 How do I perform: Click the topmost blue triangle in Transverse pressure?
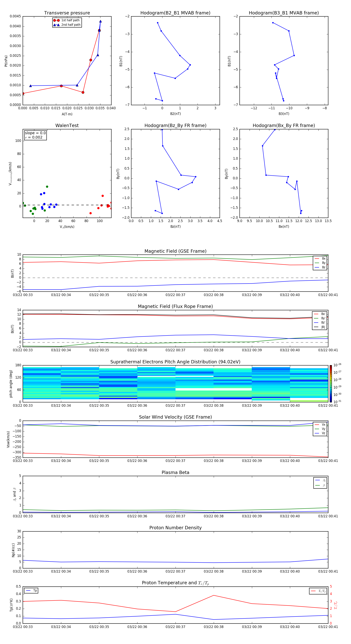click(100, 21)
